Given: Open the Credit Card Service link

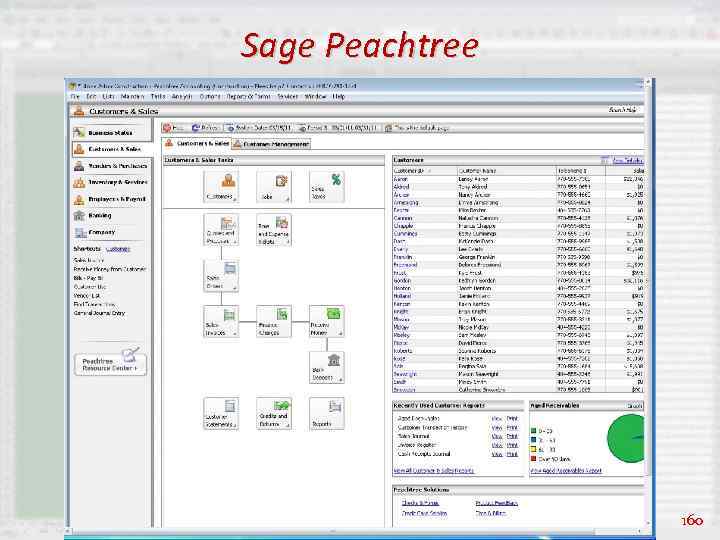Looking at the screenshot, I should (x=424, y=513).
